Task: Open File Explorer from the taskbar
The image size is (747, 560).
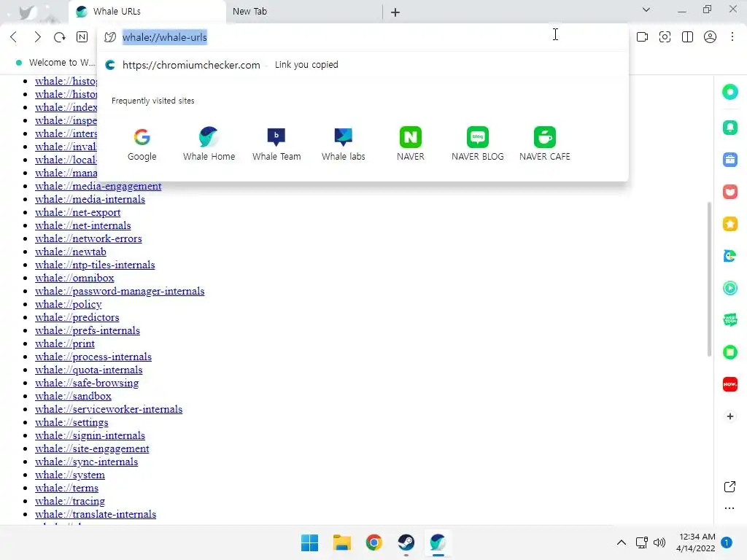Action: tap(341, 542)
